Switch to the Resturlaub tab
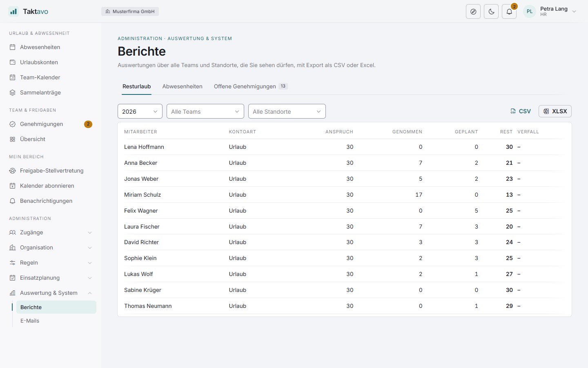588x368 pixels. pyautogui.click(x=137, y=86)
